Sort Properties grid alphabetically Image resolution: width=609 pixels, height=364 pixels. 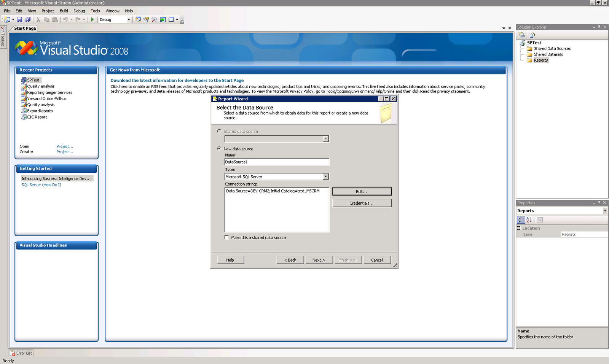pos(529,220)
